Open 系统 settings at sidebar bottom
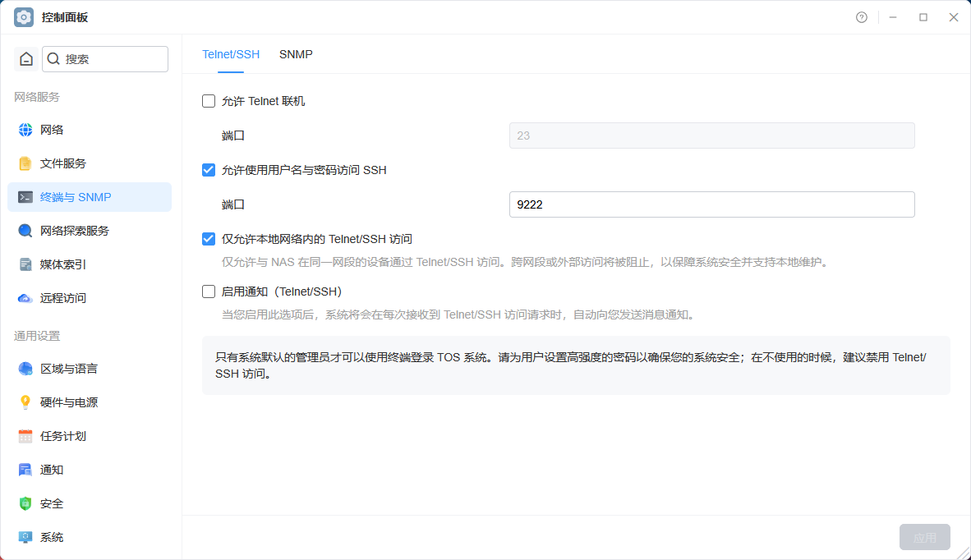Image resolution: width=971 pixels, height=560 pixels. pyautogui.click(x=51, y=536)
